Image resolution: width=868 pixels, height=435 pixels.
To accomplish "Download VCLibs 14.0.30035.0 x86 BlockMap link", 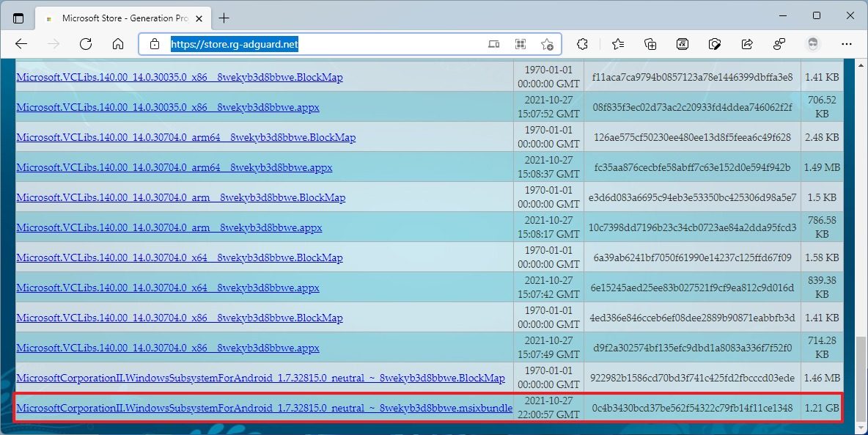I will pos(180,77).
